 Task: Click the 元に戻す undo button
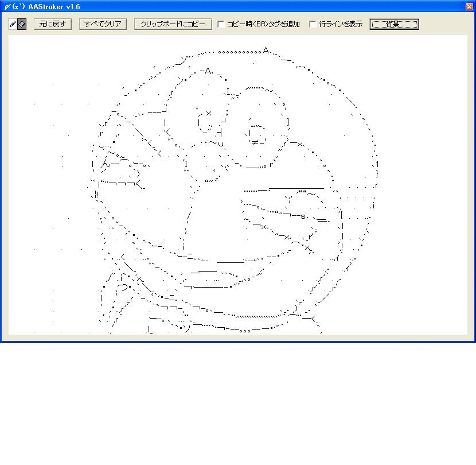click(x=53, y=24)
